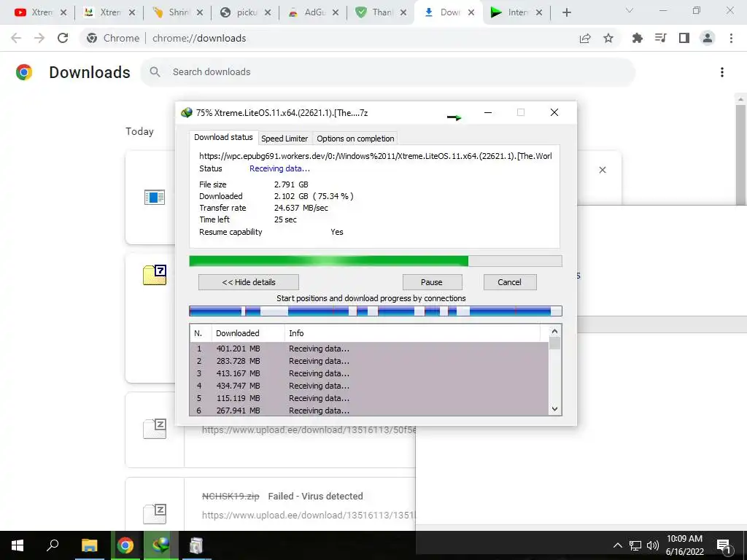Screen dimensions: 747x560
Task: Open the NCHSK19.zip upload.ee source link
Action: coord(309,516)
